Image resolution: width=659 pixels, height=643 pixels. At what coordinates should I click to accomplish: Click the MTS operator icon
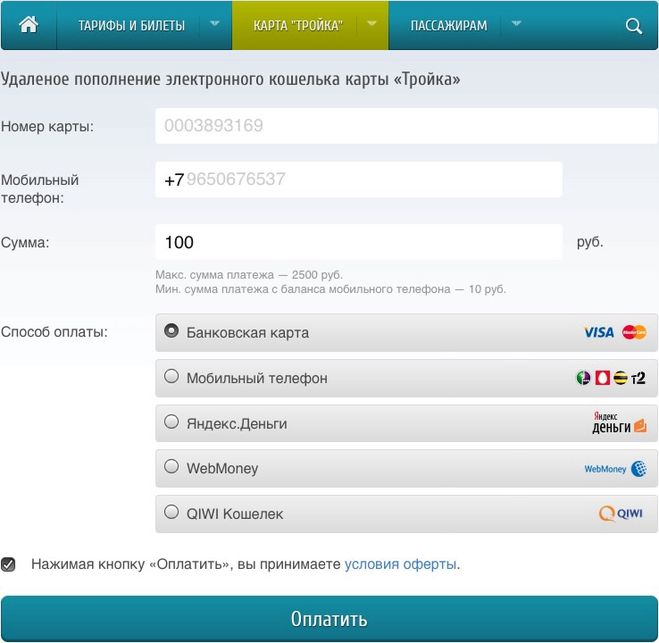pos(602,377)
